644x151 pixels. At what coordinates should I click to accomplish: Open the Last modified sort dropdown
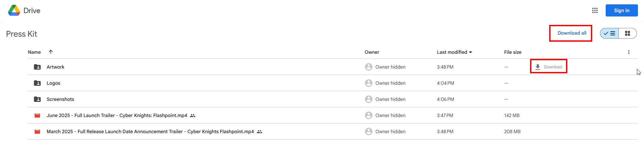point(454,52)
